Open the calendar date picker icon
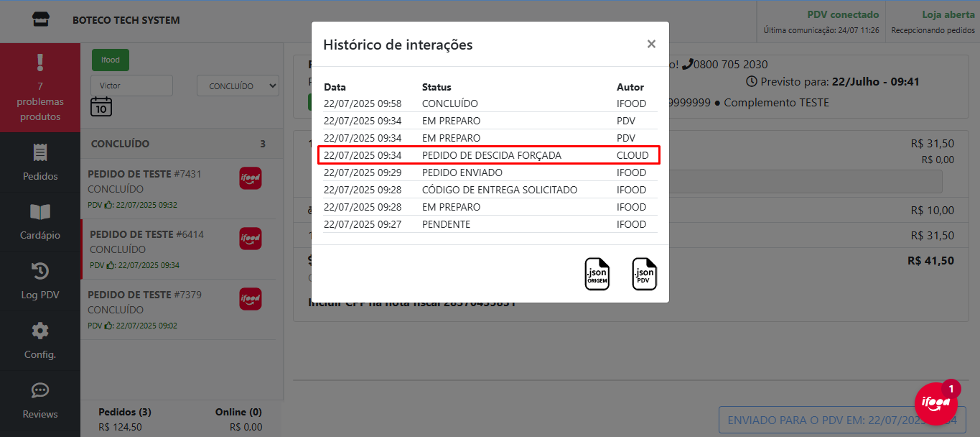The image size is (980, 437). (x=101, y=107)
